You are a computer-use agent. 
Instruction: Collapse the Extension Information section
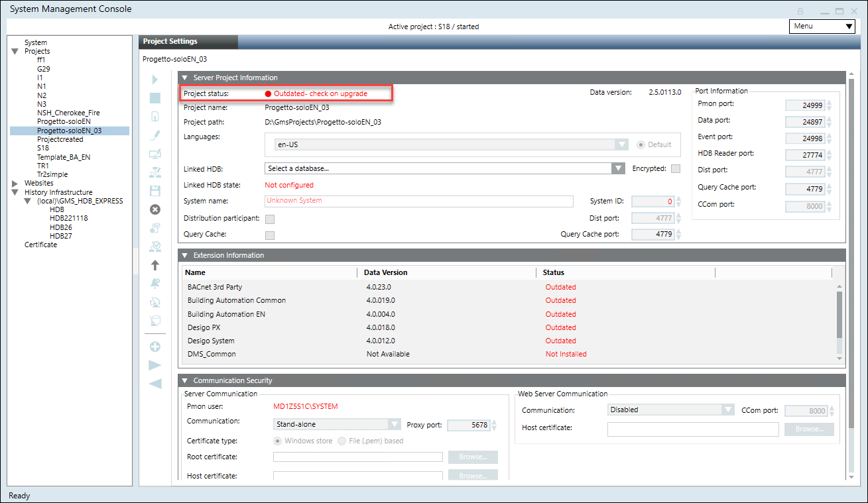pos(185,255)
